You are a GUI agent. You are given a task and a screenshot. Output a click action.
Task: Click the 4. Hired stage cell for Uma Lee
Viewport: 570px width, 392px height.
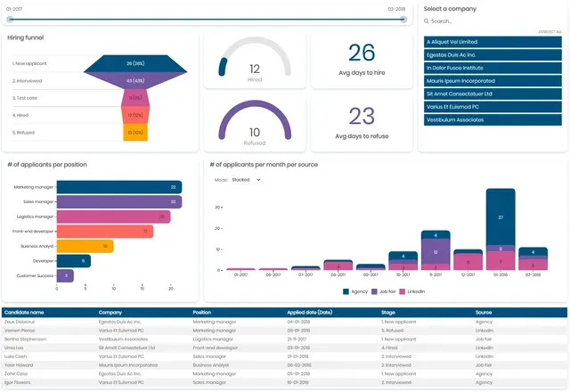point(389,348)
